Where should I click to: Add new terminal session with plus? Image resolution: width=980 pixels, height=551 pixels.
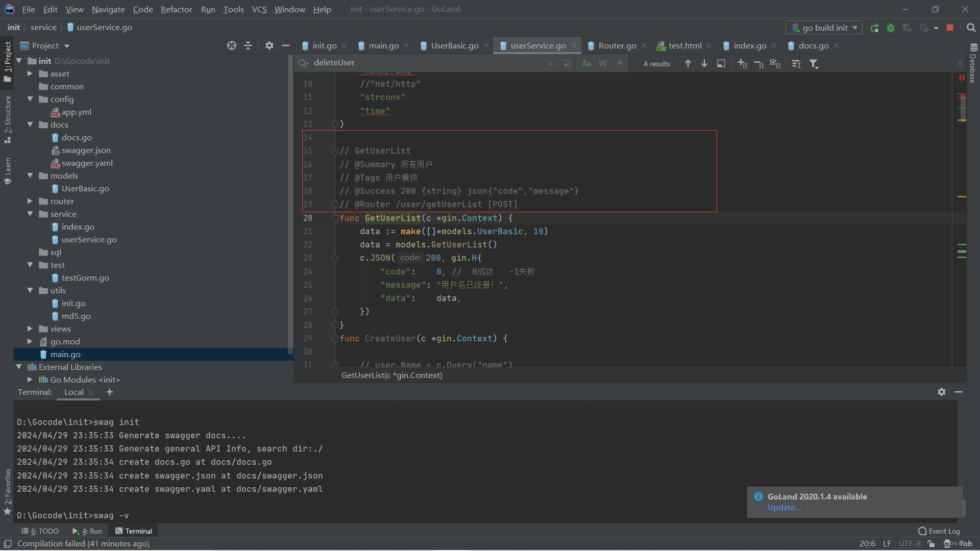click(110, 392)
